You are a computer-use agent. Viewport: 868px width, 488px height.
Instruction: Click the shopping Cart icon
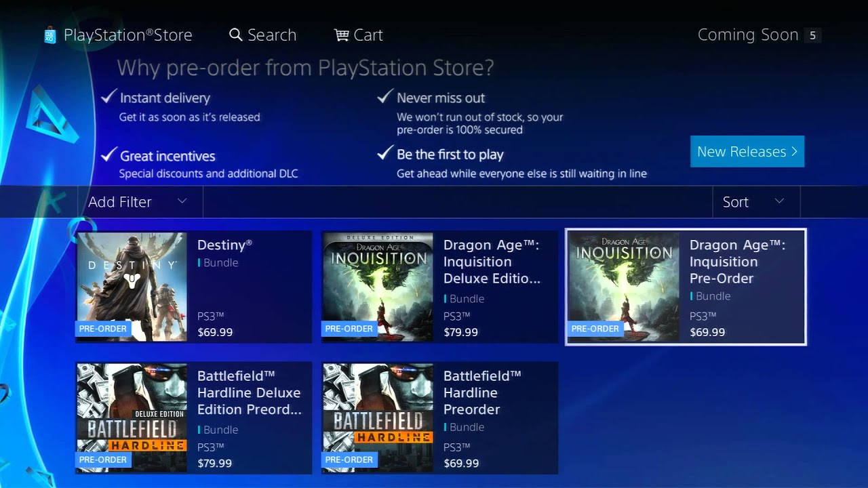tap(341, 35)
